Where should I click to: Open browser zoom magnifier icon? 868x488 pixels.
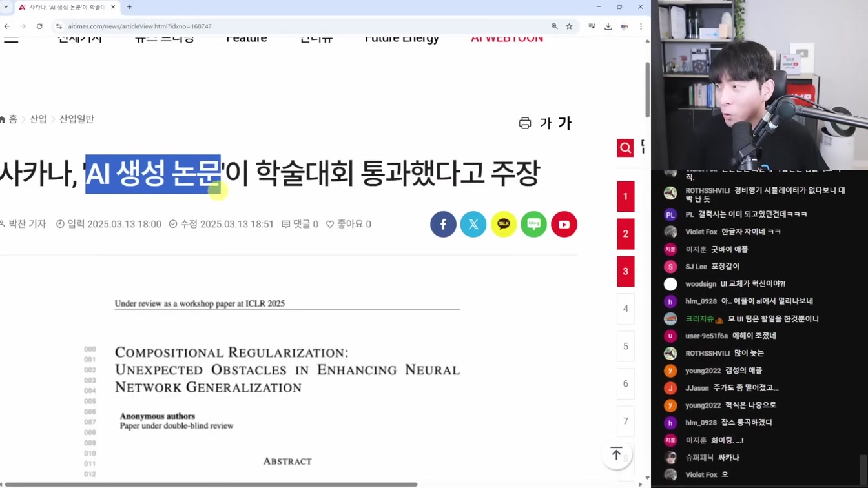[x=554, y=26]
